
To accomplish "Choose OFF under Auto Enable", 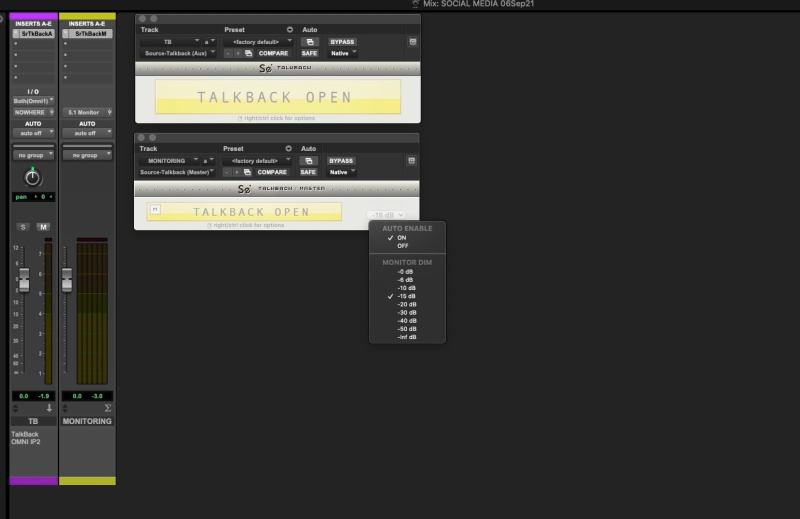I will [x=403, y=245].
